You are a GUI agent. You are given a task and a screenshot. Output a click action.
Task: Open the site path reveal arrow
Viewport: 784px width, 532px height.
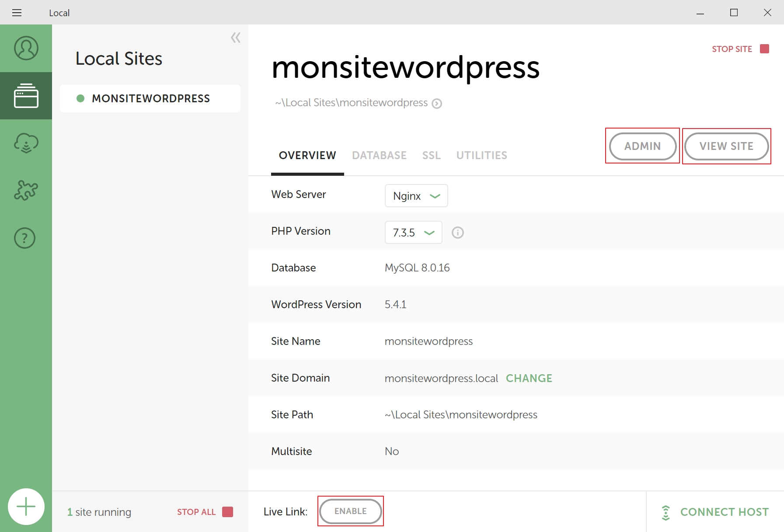(437, 103)
